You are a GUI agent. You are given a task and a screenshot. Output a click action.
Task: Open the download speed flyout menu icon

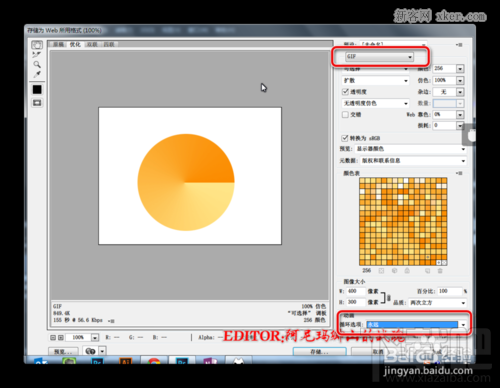click(x=111, y=321)
